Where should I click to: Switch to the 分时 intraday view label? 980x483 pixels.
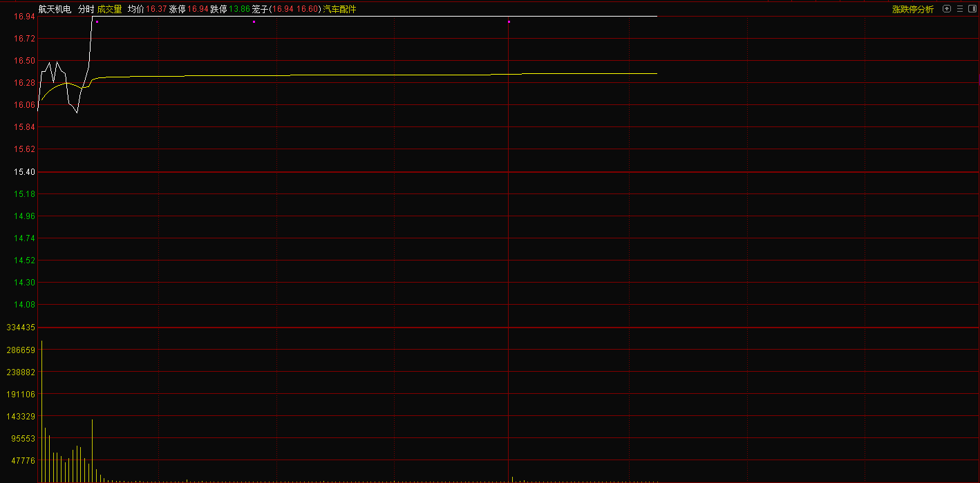click(86, 10)
